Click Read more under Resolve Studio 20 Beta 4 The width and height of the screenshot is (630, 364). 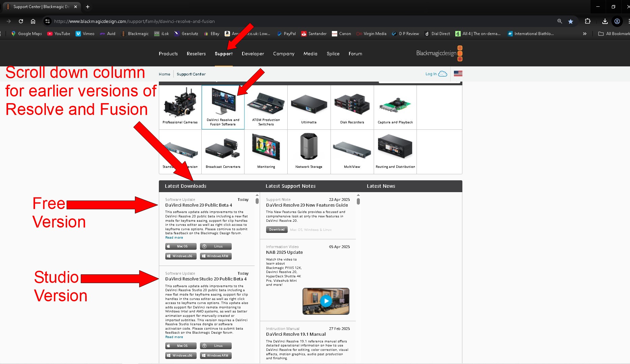tap(174, 337)
